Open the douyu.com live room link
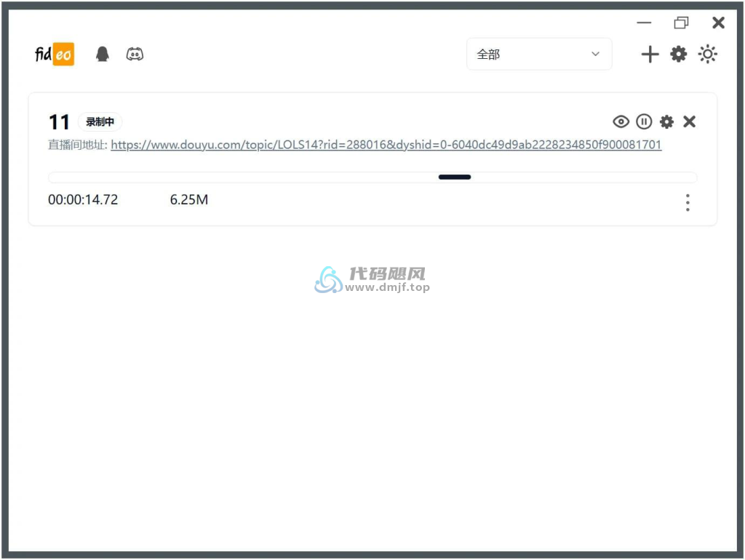This screenshot has height=560, width=745. pos(386,145)
